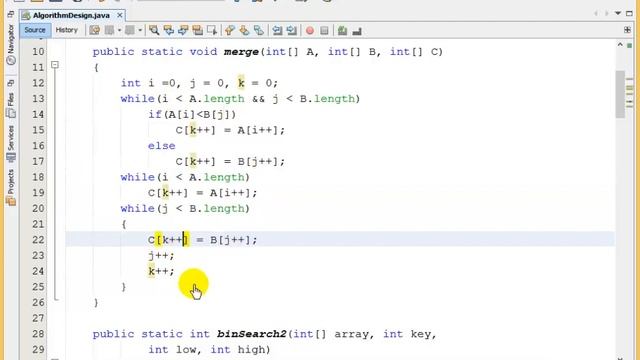Click yellow occurrence mark in error stripe
This screenshot has height=360, width=640.
[x=629, y=89]
